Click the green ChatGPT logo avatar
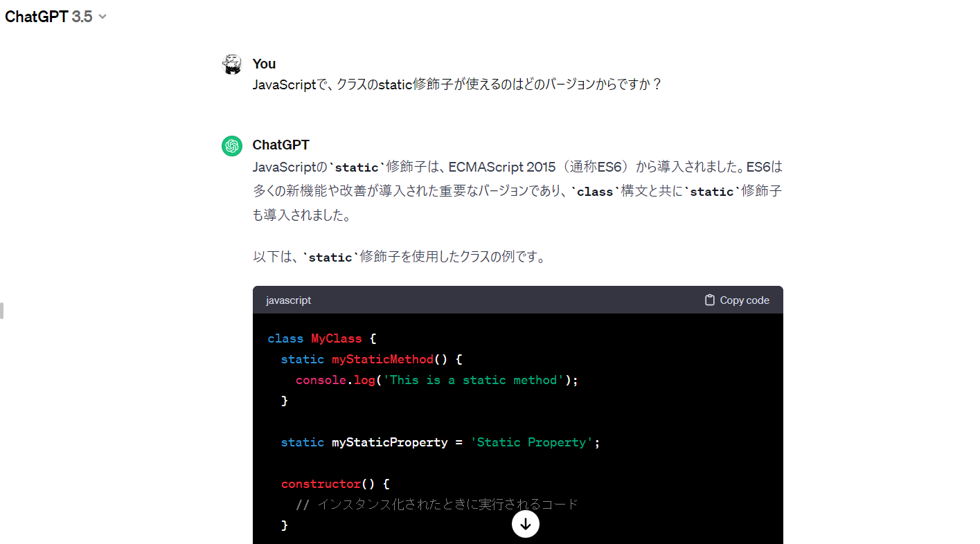980x544 pixels. [232, 146]
